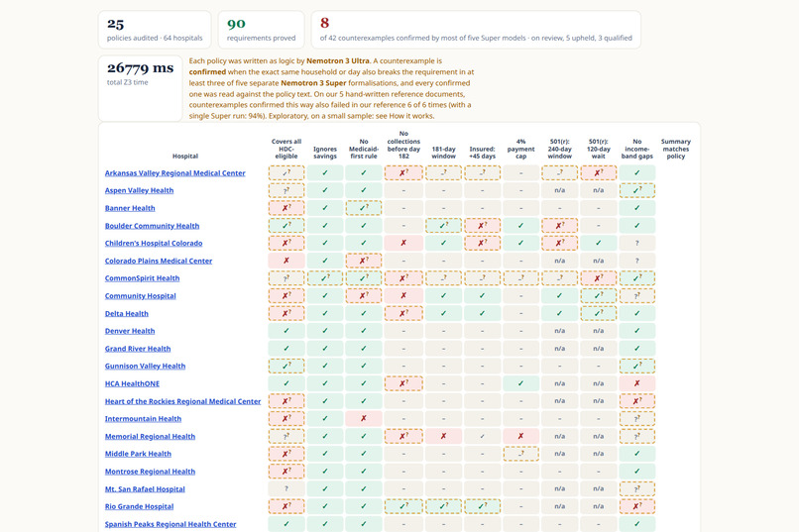
Task: Open the HCA HealthONE link
Action: [132, 383]
